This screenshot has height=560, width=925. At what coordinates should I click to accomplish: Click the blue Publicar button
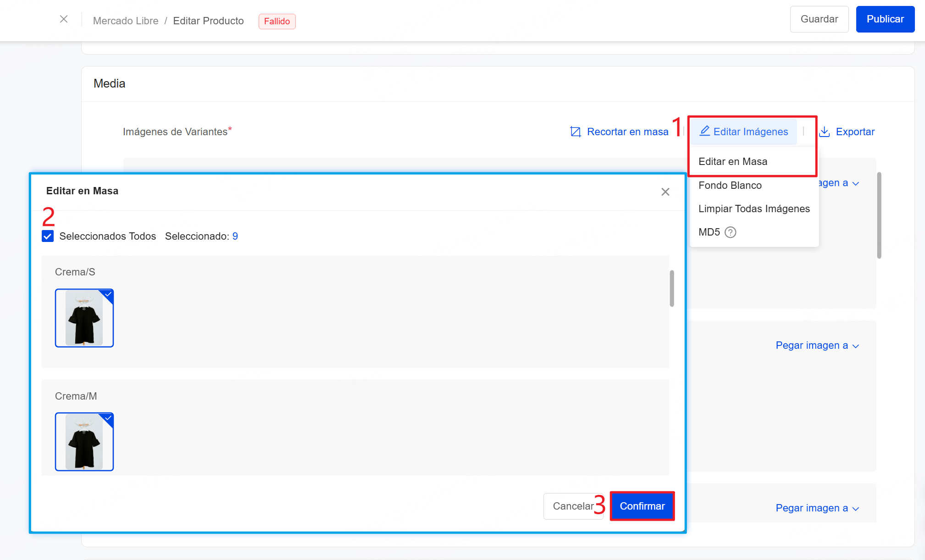(x=885, y=19)
